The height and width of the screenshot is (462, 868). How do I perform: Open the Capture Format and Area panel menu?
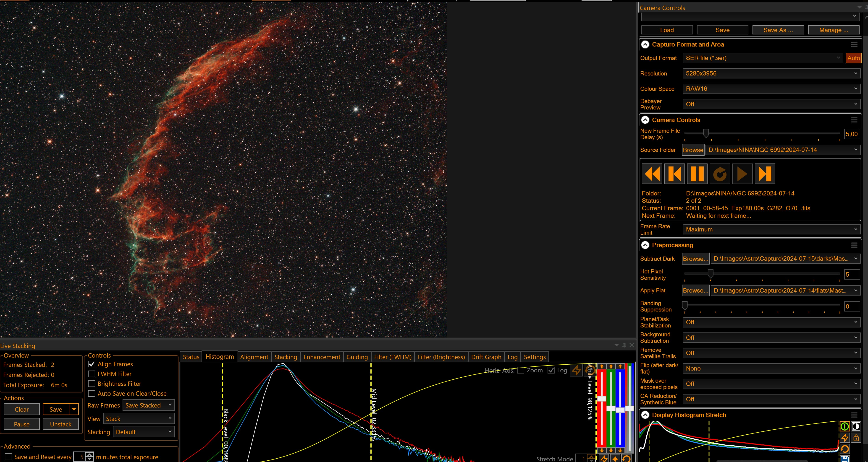[854, 44]
